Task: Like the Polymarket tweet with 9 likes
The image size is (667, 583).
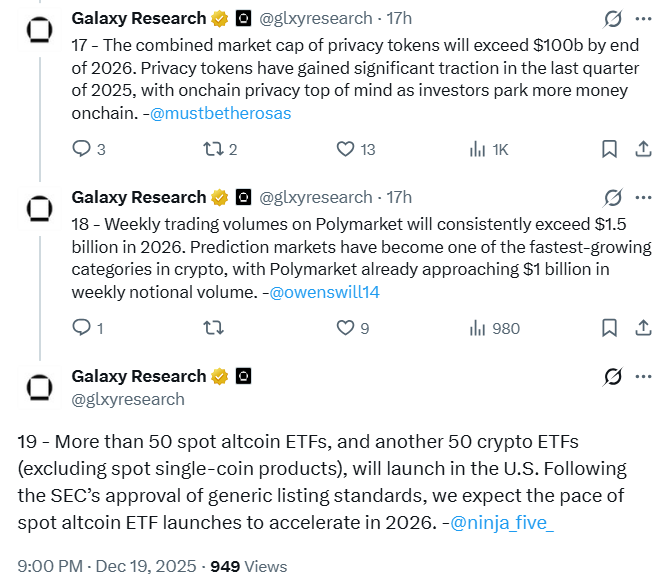Action: tap(345, 327)
